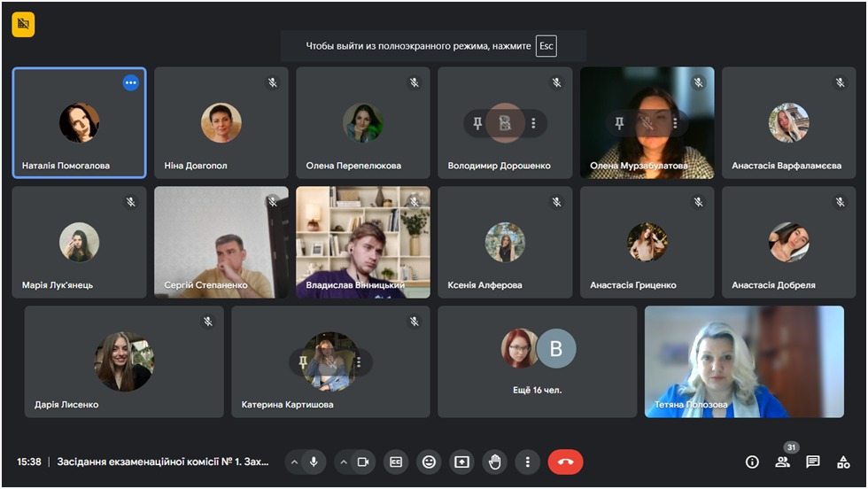The image size is (868, 489).
Task: Expand video settings arrow beside camera
Action: pos(344,462)
